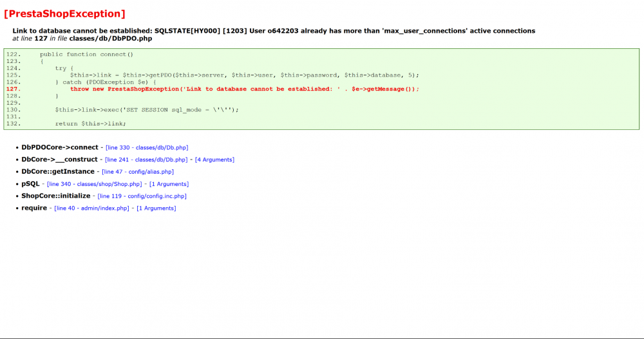Open the line 340 classes/shop/Shop.php link
Viewport: 644px width, 339px height.
(x=94, y=184)
